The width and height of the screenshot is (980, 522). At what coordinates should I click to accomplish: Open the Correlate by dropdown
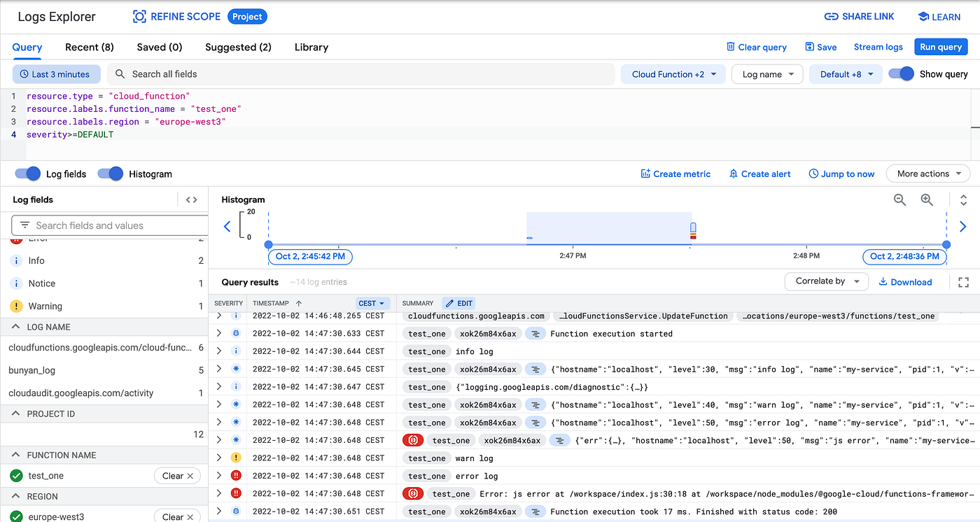pyautogui.click(x=827, y=281)
